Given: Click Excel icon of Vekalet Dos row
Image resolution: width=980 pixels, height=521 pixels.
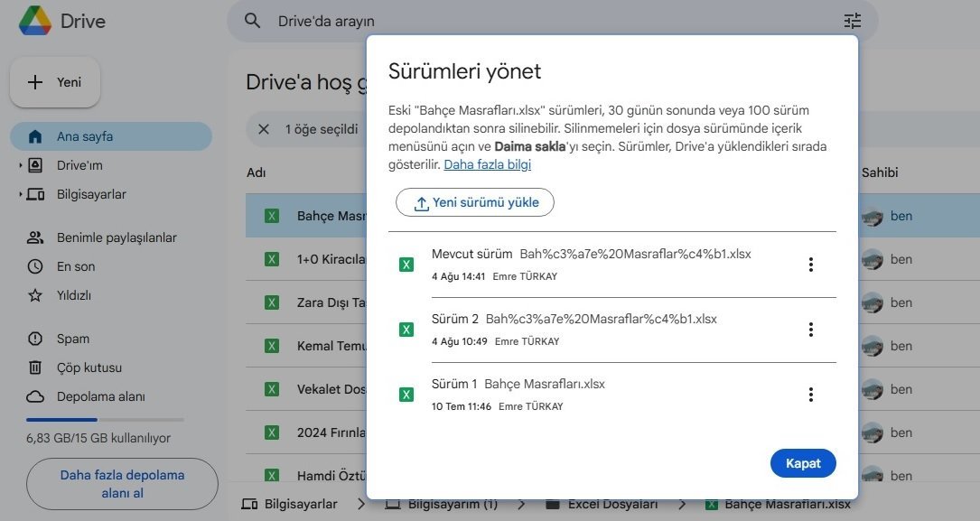Looking at the screenshot, I should point(272,390).
